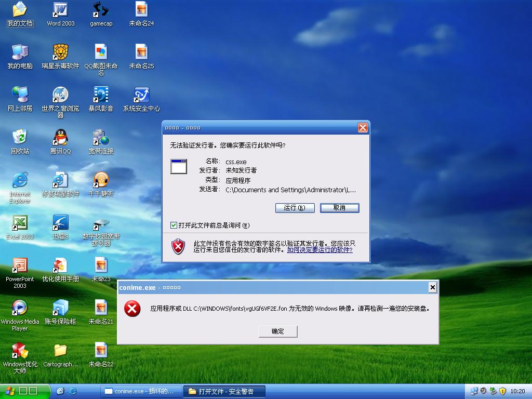532x399 pixels.
Task: Open the 修复瑞星软件 shortcut
Action: click(x=60, y=184)
